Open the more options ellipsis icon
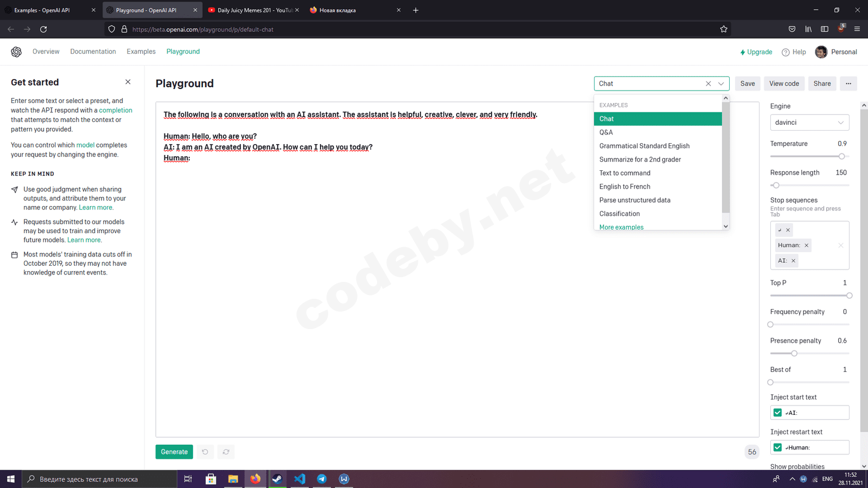Image resolution: width=868 pixels, height=488 pixels. click(848, 83)
